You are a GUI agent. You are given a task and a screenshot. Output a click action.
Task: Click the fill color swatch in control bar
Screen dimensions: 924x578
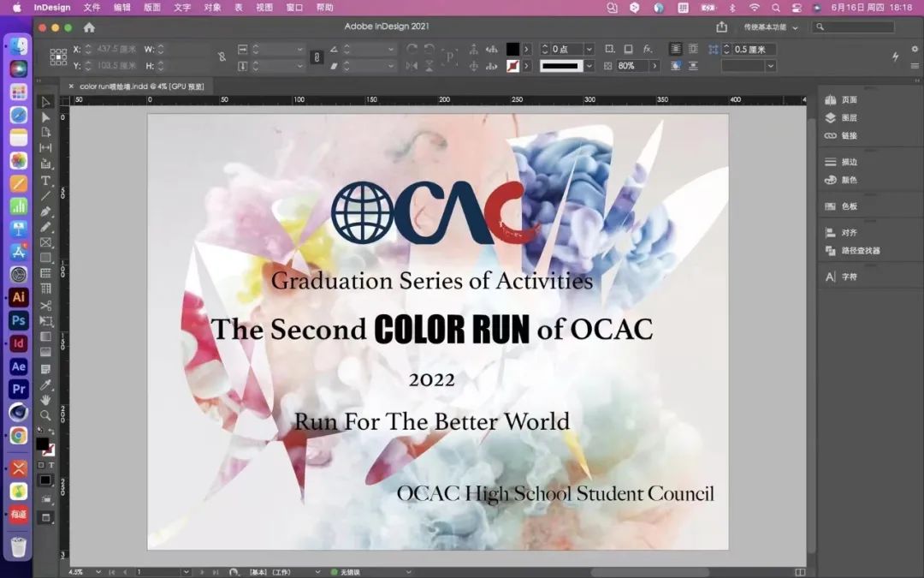(512, 49)
